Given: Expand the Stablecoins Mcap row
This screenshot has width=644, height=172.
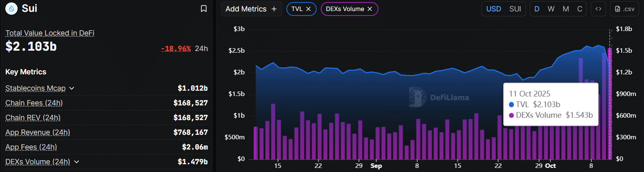Looking at the screenshot, I should 72,88.
